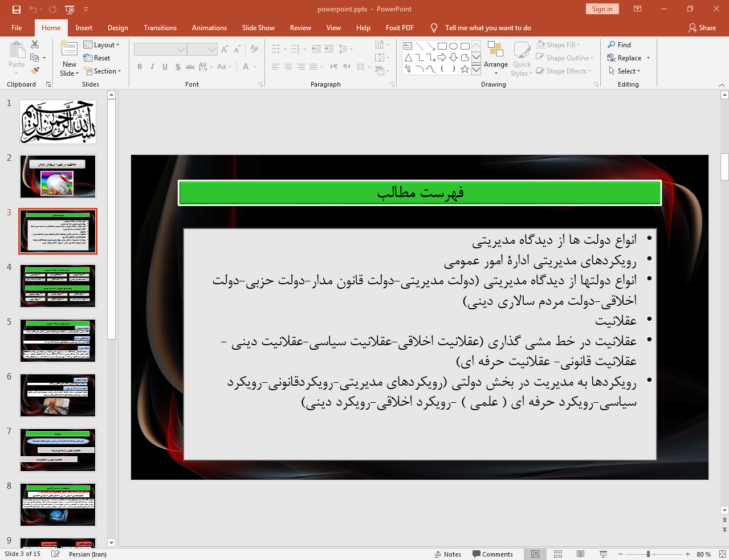Image resolution: width=729 pixels, height=560 pixels.
Task: Click the Sign in button
Action: pyautogui.click(x=602, y=9)
